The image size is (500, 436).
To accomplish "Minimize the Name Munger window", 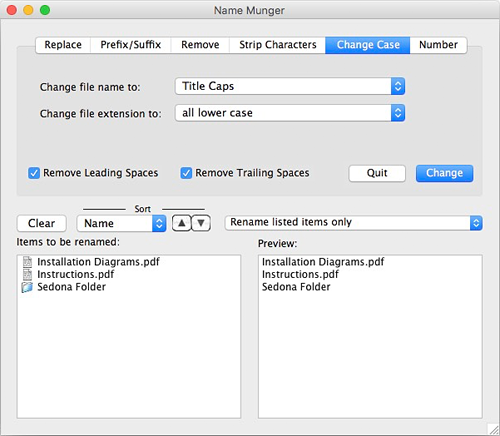I will coord(28,10).
